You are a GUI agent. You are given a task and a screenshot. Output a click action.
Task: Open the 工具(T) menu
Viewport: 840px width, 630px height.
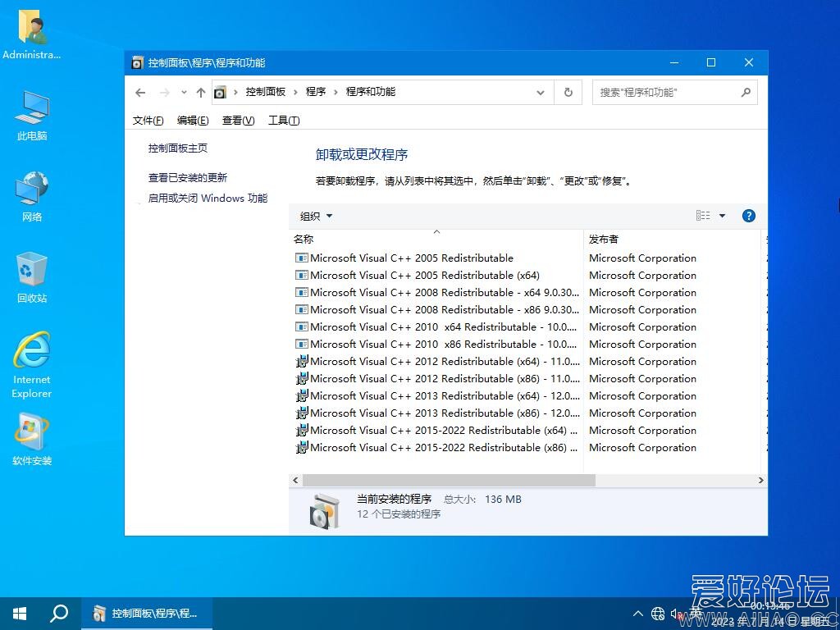(284, 121)
